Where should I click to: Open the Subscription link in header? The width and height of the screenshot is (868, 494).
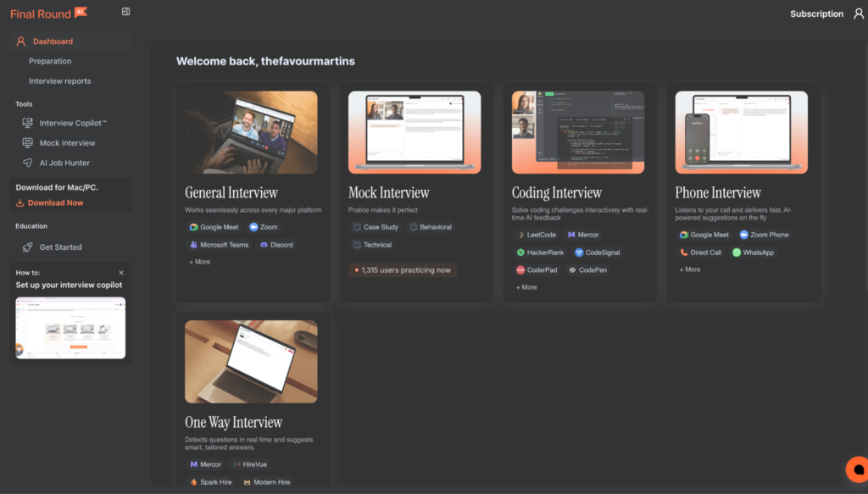tap(816, 14)
